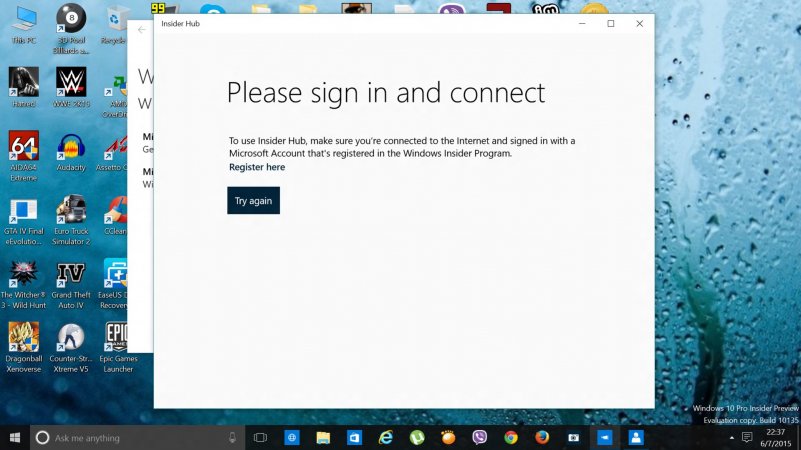Select the Grand Theft Auto IV shortcut
Image resolution: width=801 pixels, height=450 pixels.
[x=71, y=284]
